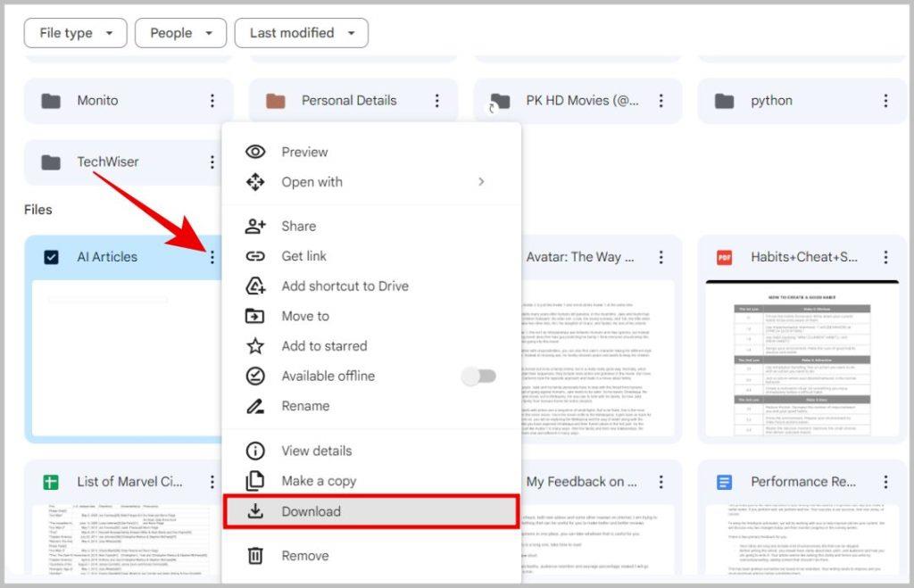914x588 pixels.
Task: Open the File type filter dropdown
Action: [75, 33]
